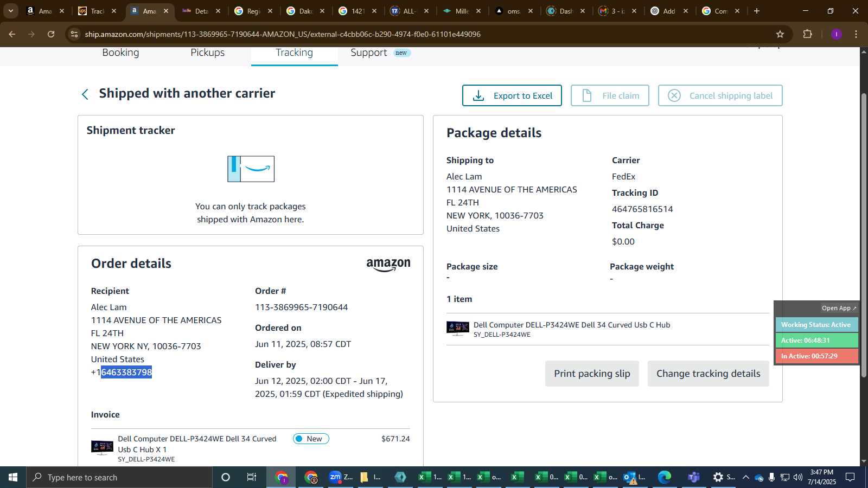Screen dimensions: 868x488
Task: Open the Cortana circle icon
Action: pyautogui.click(x=226, y=477)
